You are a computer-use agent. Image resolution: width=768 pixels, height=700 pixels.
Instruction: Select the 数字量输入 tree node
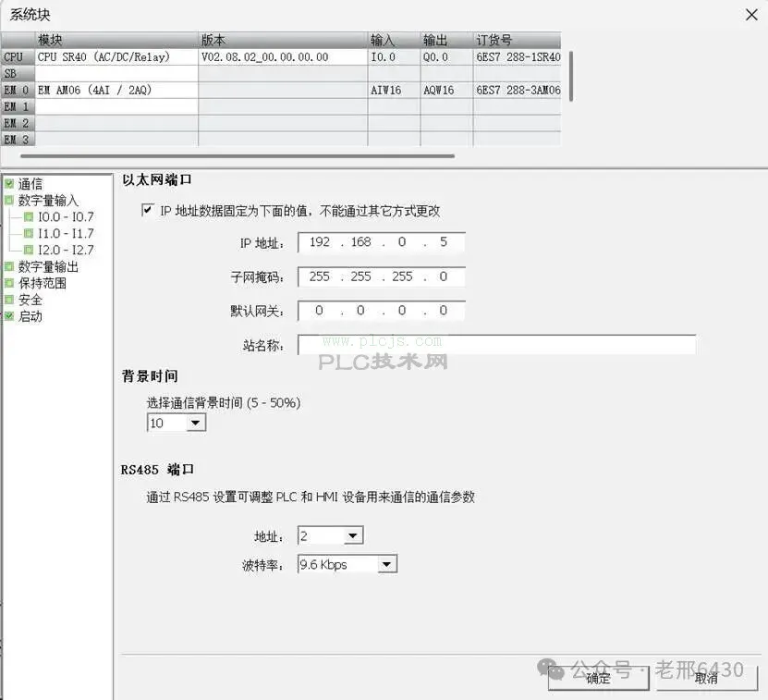(48, 201)
